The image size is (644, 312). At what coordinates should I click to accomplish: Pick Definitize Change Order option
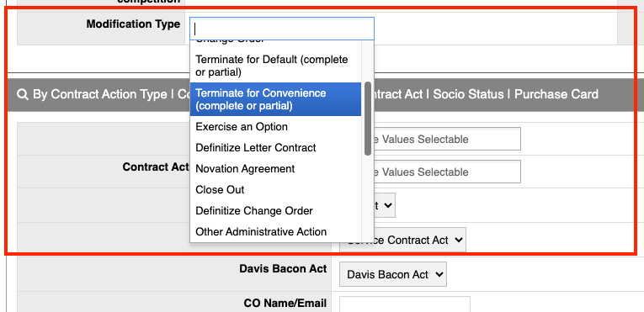(x=275, y=210)
